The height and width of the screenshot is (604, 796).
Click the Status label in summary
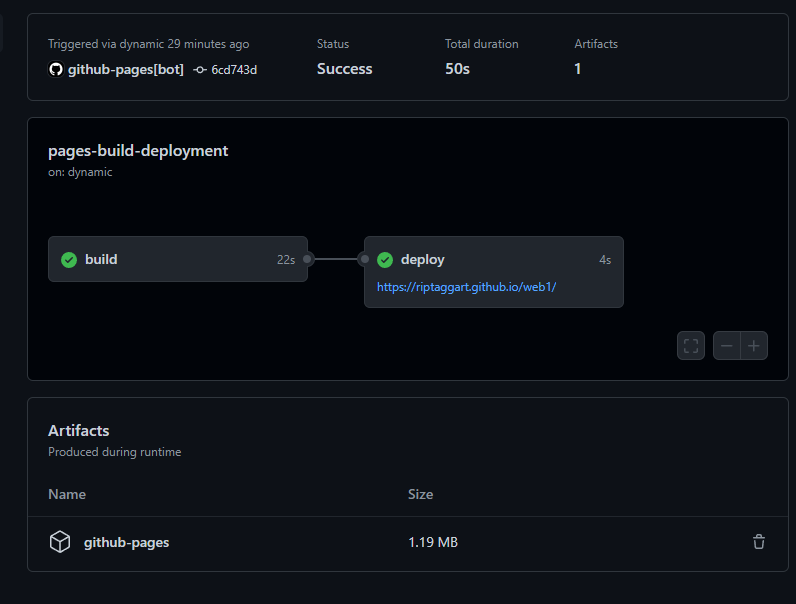pyautogui.click(x=333, y=44)
